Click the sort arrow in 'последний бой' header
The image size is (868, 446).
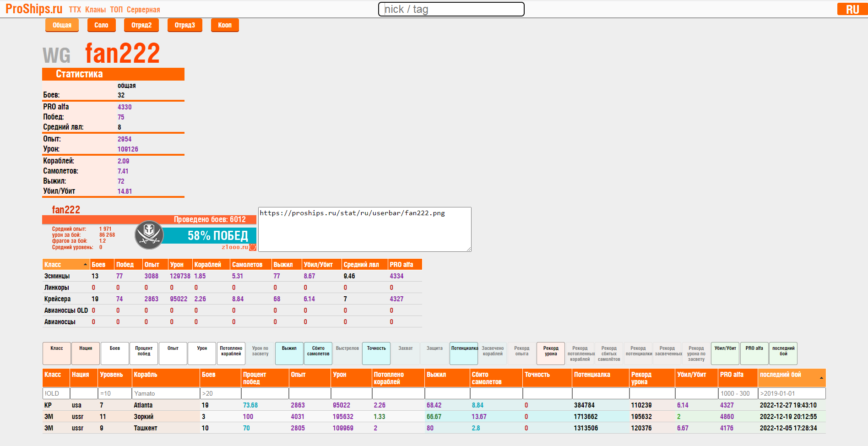(821, 378)
